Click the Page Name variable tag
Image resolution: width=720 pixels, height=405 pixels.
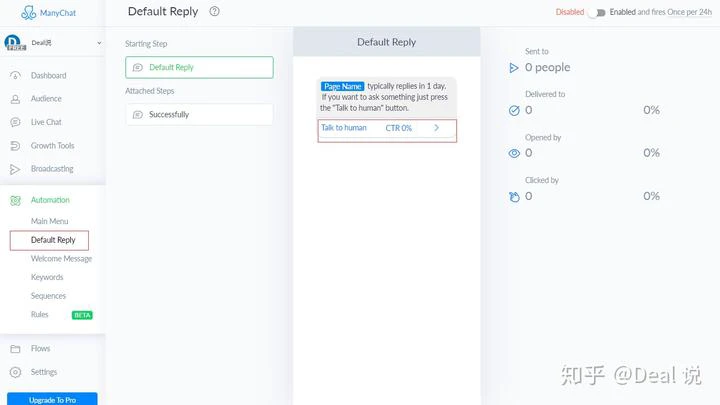click(343, 86)
